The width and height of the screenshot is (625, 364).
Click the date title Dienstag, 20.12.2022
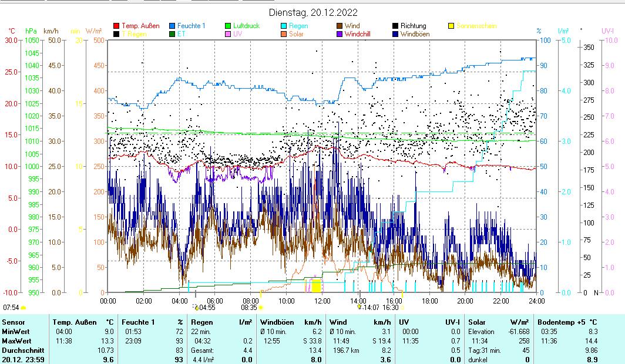coord(313,12)
